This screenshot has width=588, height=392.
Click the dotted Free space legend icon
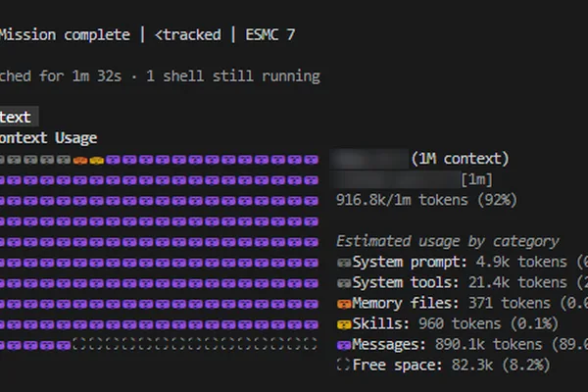(343, 365)
